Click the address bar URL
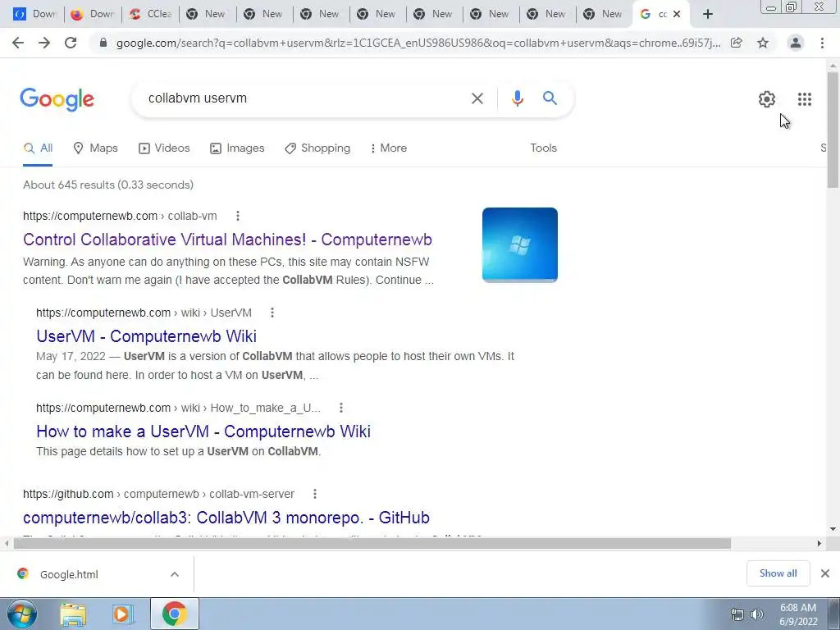Screen dimensions: 840x630 pyautogui.click(x=418, y=43)
